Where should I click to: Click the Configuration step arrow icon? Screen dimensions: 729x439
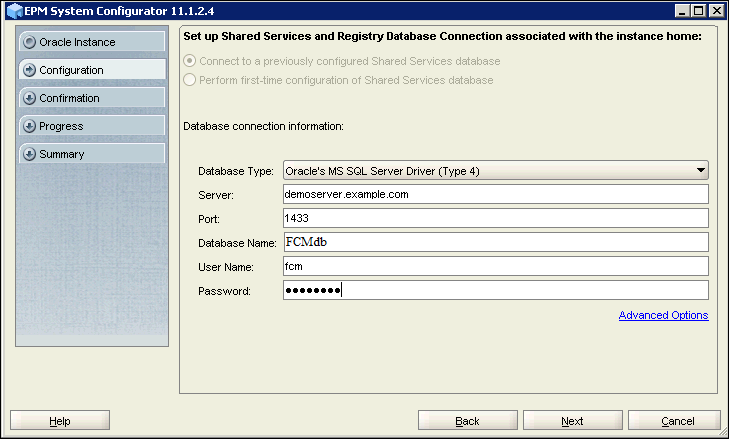pos(29,71)
